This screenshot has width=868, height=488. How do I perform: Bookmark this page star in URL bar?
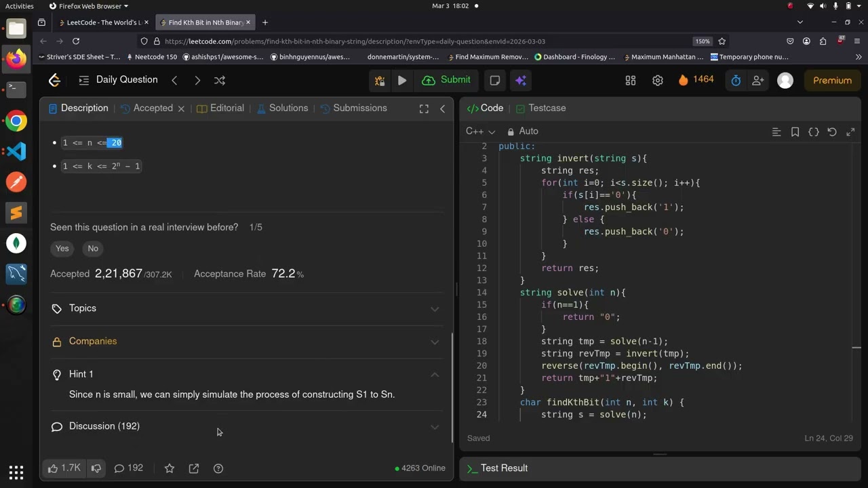pyautogui.click(x=722, y=41)
